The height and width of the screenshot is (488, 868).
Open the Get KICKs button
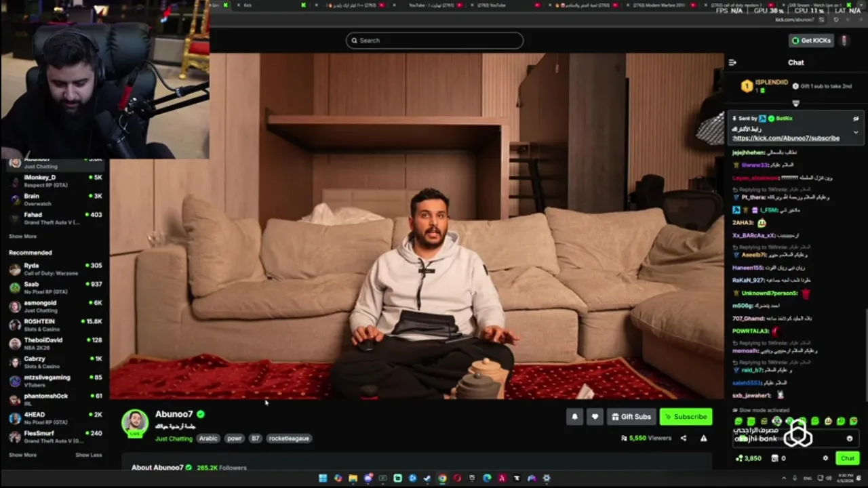[811, 41]
